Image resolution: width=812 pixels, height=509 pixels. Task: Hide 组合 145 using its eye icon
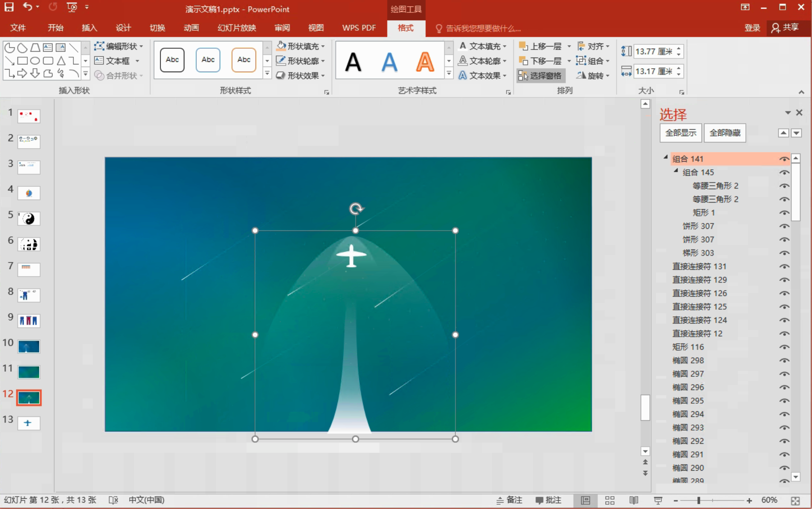click(784, 172)
